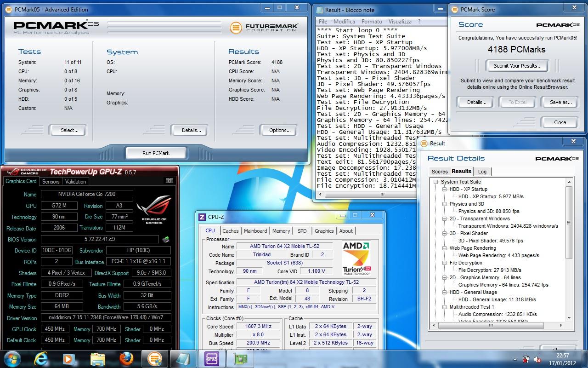Switch to Notepad via taskbar icon
The width and height of the screenshot is (588, 368).
tap(183, 359)
